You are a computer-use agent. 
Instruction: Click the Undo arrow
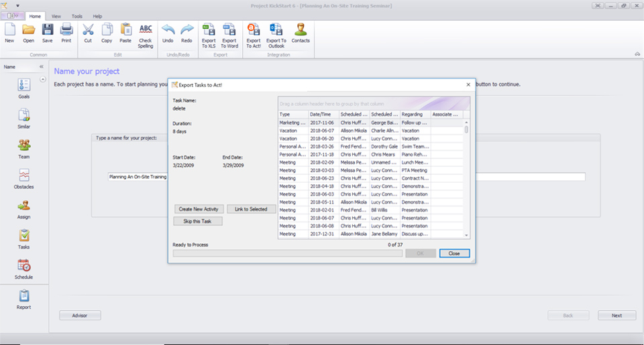[x=168, y=33]
